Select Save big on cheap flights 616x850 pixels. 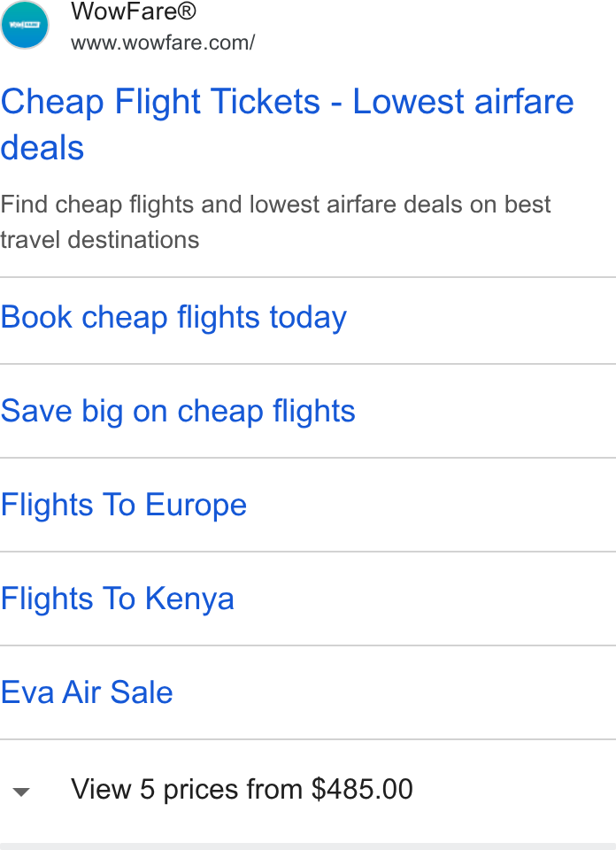pos(178,411)
